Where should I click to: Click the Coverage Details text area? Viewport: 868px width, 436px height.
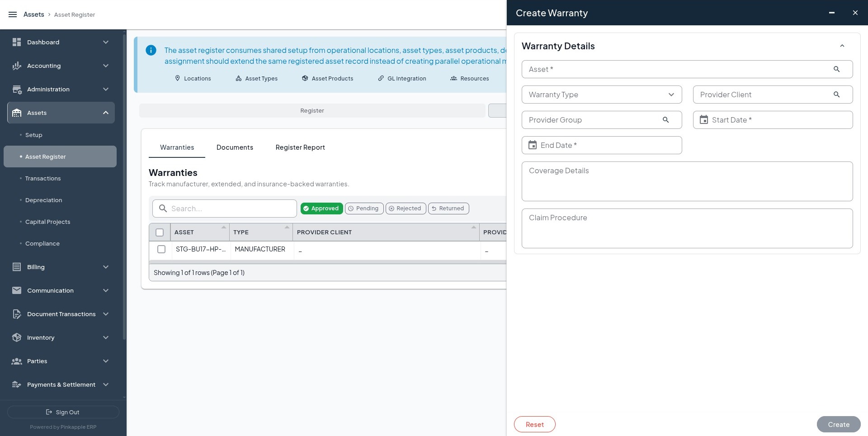point(687,181)
